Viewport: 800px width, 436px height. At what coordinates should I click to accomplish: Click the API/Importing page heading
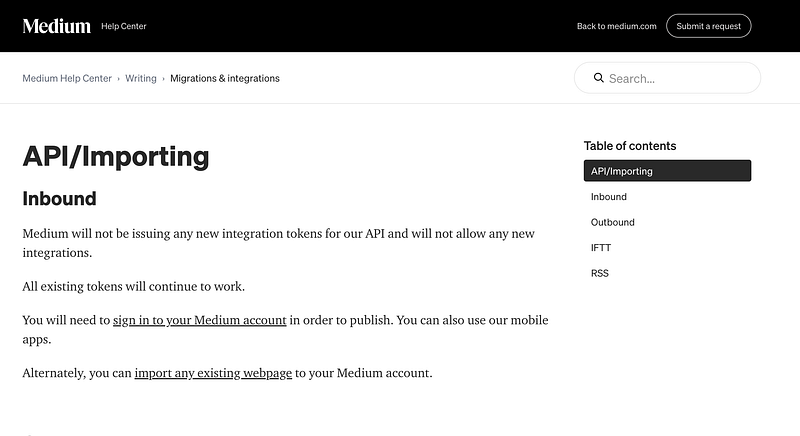point(116,157)
